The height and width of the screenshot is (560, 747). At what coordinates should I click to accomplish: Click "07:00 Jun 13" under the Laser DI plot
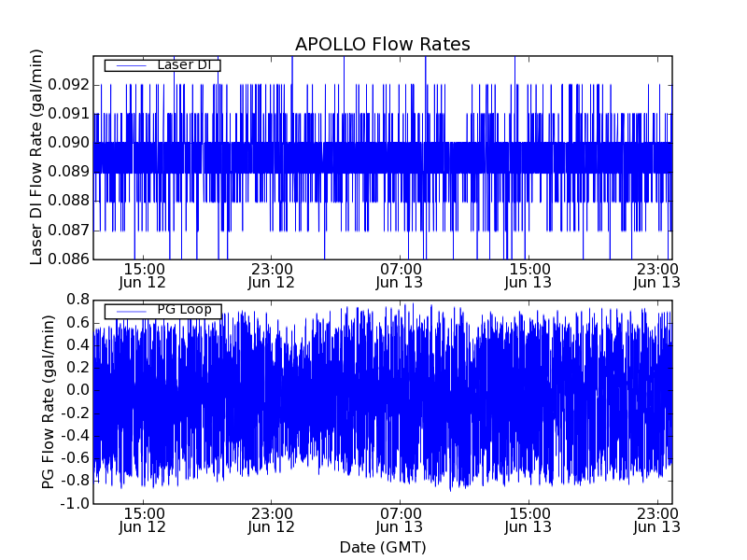click(400, 275)
